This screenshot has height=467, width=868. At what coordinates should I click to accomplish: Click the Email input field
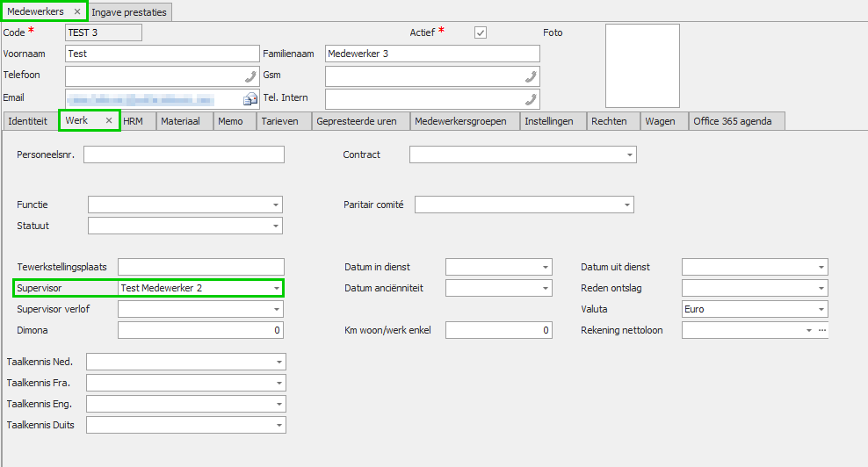click(x=163, y=99)
